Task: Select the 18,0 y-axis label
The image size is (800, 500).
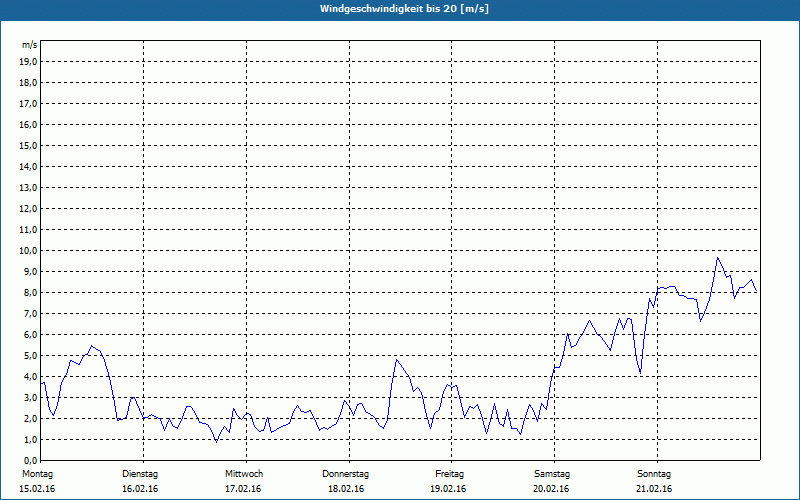Action: click(x=28, y=83)
